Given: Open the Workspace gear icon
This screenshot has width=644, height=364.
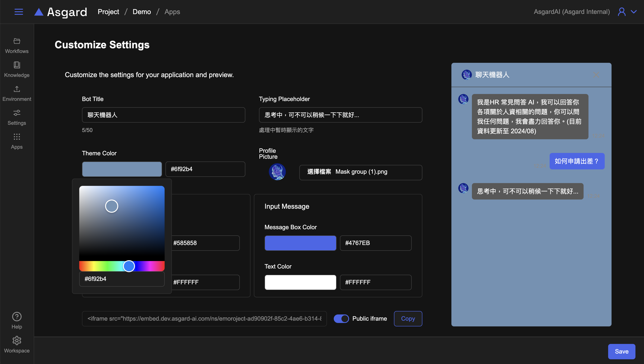Looking at the screenshot, I should pyautogui.click(x=17, y=341).
